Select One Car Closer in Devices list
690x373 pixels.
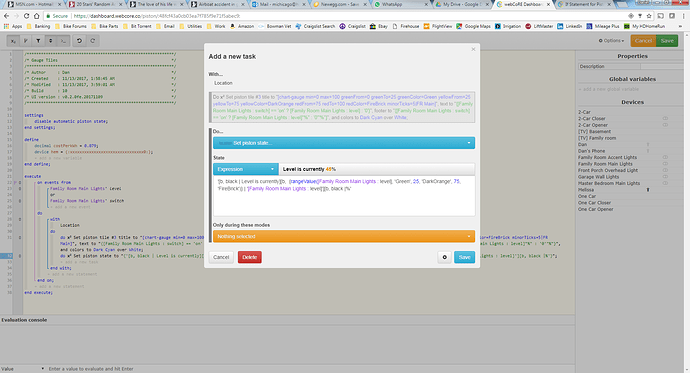pos(595,203)
